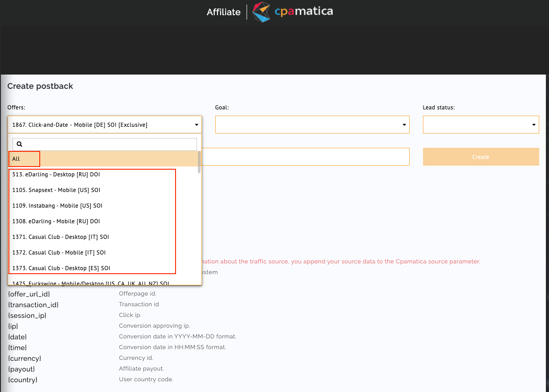Select offer 1105. Snapsext - Mobile [US] SOI

[104, 190]
